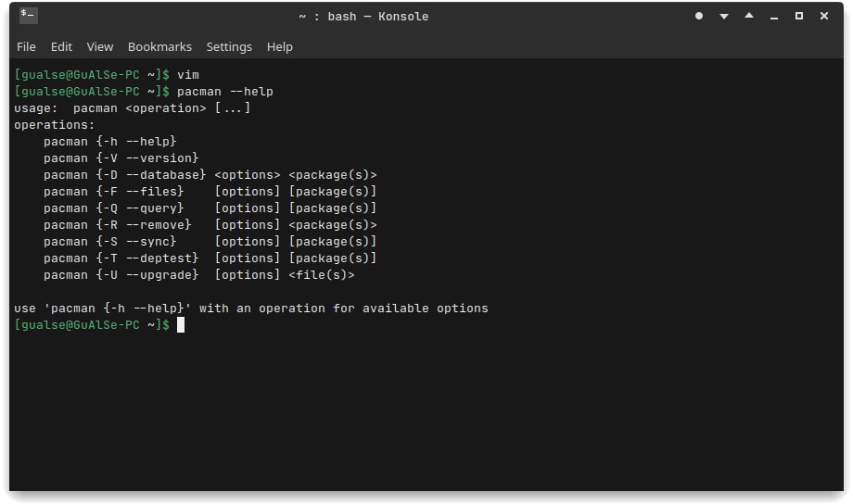This screenshot has height=504, width=853.
Task: Click the Konsole terminal icon in title bar
Action: [x=29, y=15]
